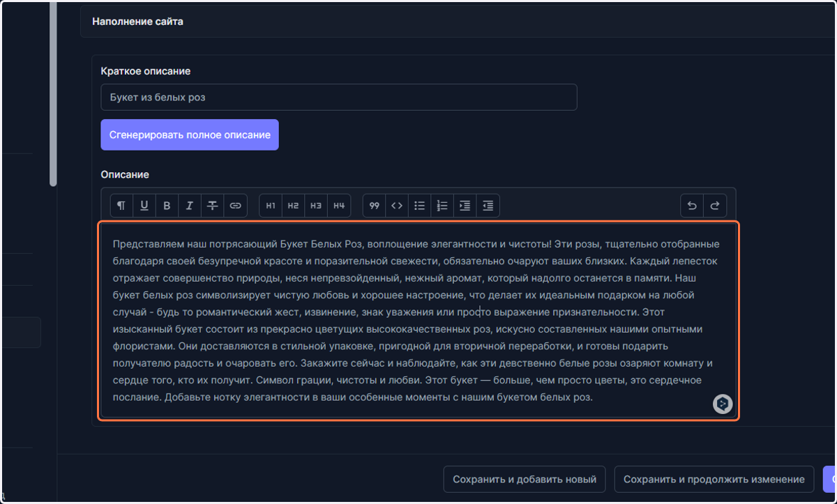
Task: Focus the Краткое описание input field
Action: [339, 98]
